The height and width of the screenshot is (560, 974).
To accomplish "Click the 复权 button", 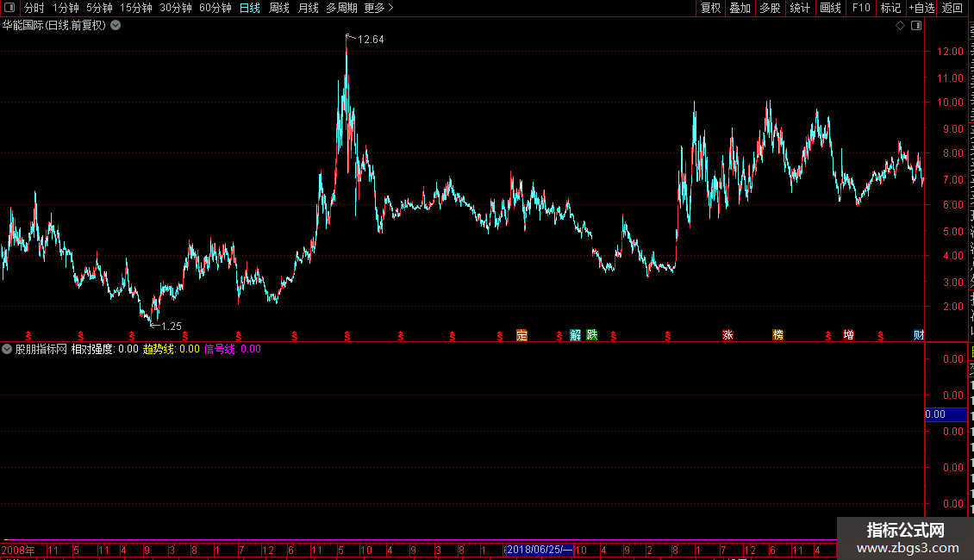I will coord(710,8).
